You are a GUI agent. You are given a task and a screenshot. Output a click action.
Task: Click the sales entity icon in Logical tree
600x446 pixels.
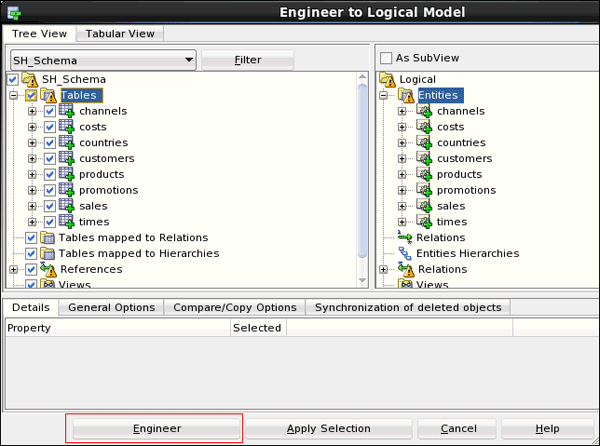(x=424, y=206)
